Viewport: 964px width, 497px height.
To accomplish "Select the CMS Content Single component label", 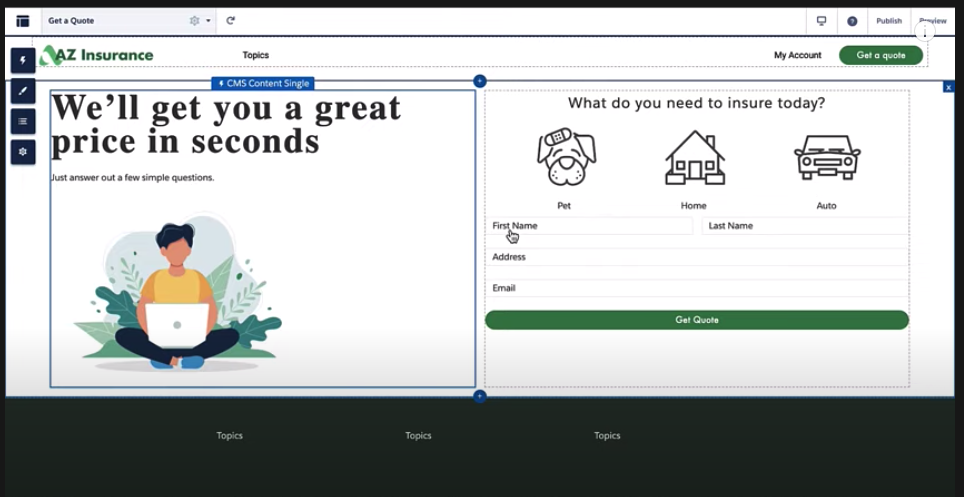I will pos(263,83).
